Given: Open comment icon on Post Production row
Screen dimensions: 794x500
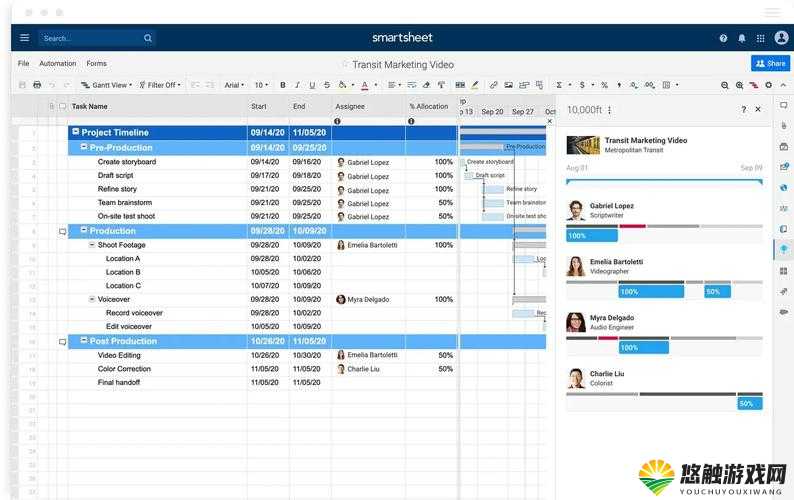Looking at the screenshot, I should click(x=62, y=342).
